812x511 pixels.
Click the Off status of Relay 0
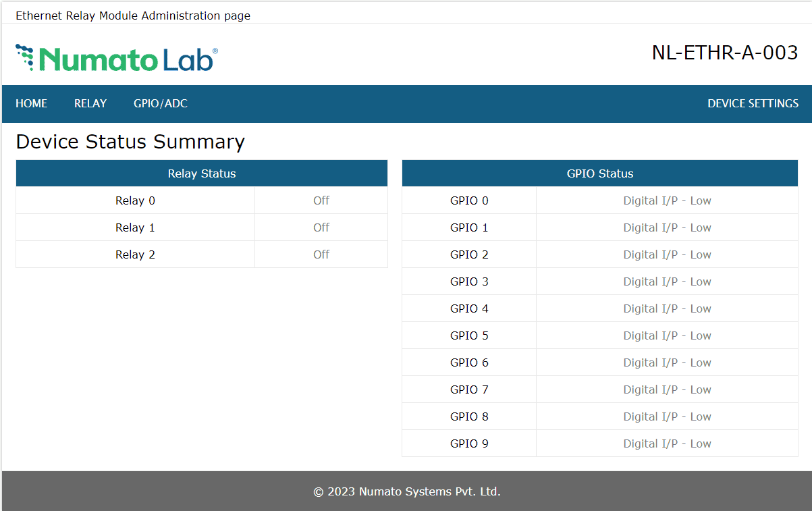tap(321, 200)
